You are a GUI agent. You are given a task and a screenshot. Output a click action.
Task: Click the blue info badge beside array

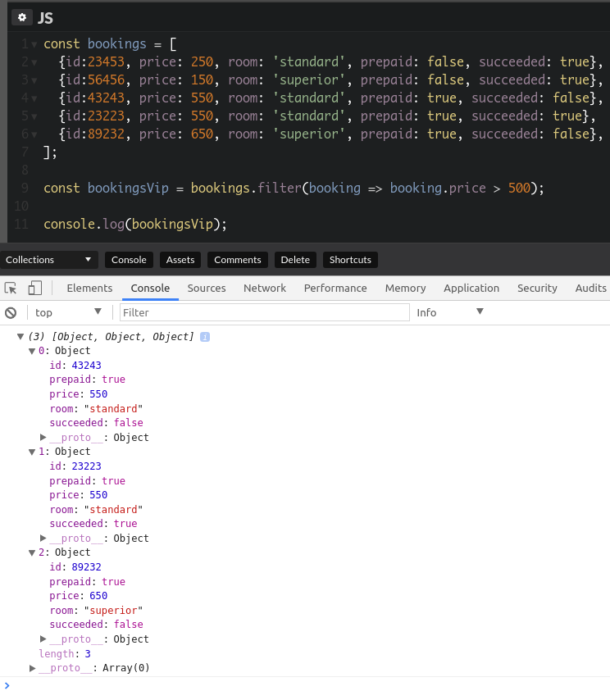[x=205, y=337]
